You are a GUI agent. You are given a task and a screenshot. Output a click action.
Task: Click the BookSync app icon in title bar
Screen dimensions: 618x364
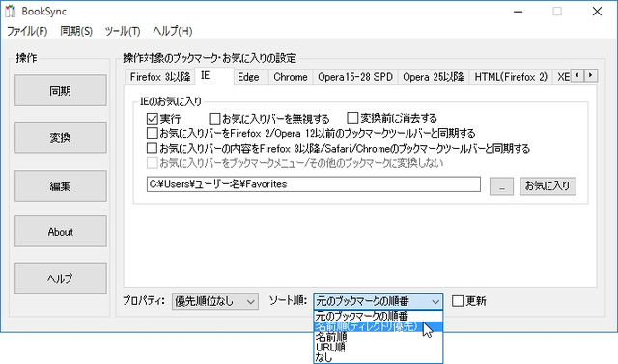[x=10, y=11]
